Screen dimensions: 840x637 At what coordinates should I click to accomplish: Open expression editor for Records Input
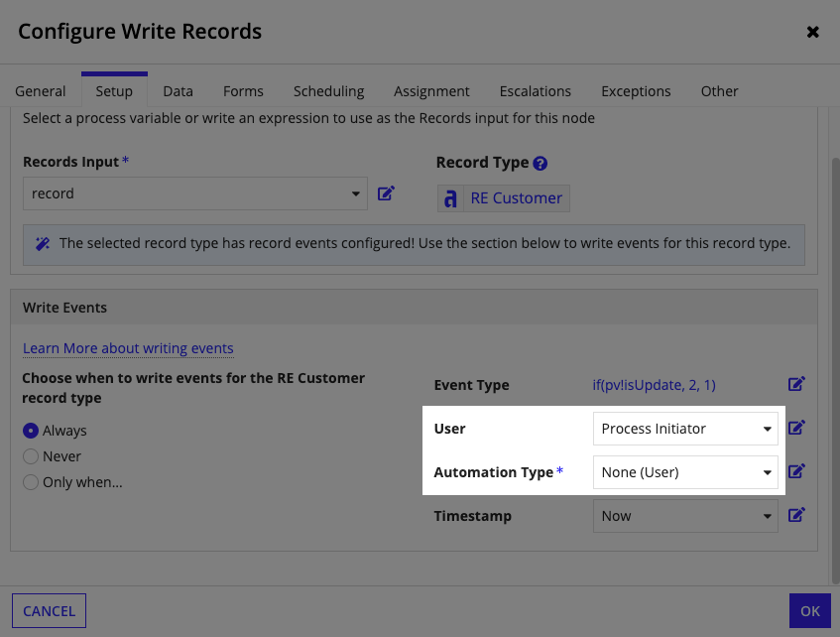coord(386,193)
